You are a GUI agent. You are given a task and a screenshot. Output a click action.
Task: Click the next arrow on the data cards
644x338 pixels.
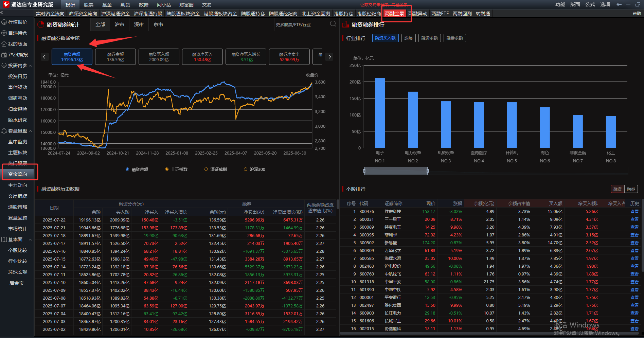[x=329, y=56]
